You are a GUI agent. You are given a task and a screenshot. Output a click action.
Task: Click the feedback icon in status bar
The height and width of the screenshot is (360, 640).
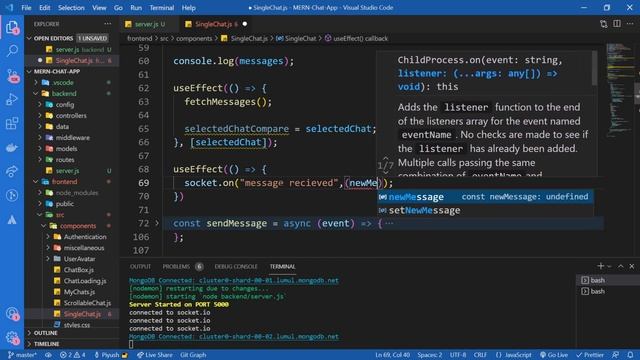(x=615, y=355)
